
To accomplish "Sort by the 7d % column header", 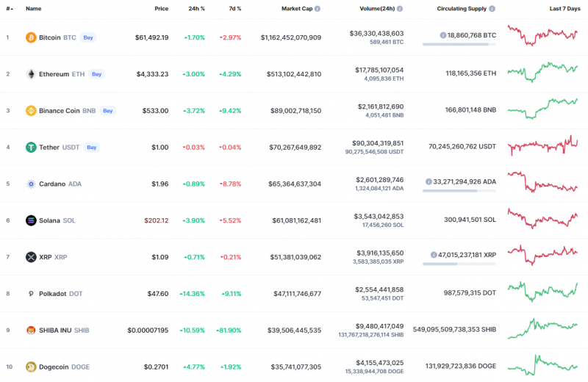I will 235,9.
